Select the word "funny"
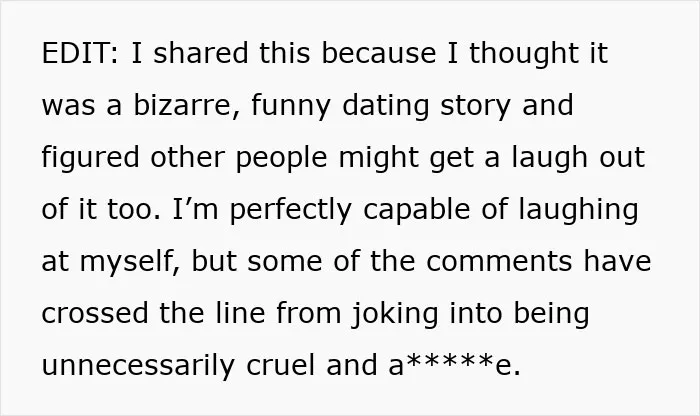The height and width of the screenshot is (416, 700). [291, 107]
